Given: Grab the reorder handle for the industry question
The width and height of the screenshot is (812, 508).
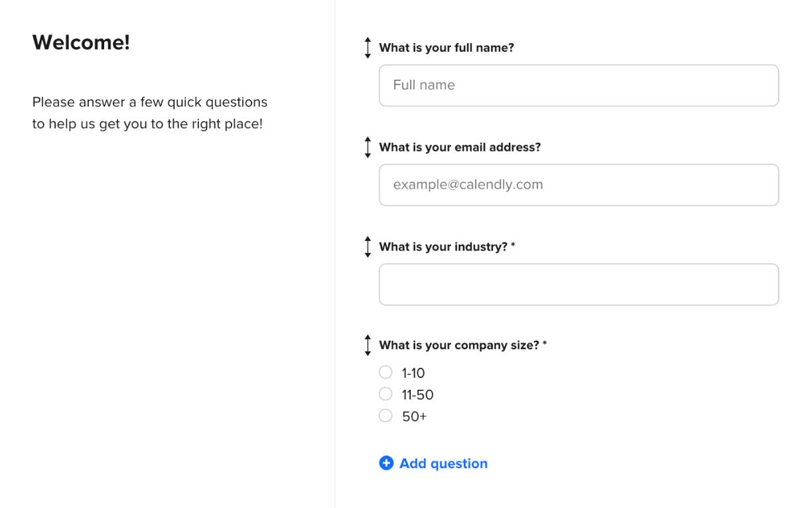Looking at the screenshot, I should click(x=368, y=247).
